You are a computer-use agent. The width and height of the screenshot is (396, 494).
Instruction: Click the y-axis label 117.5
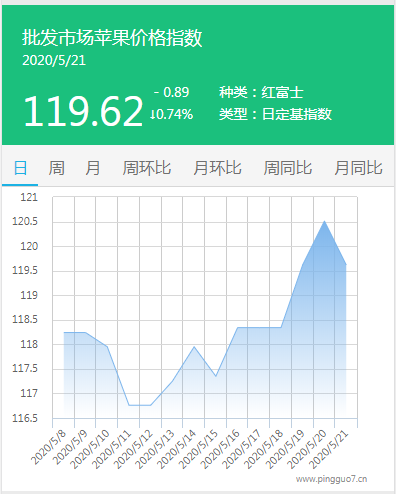pyautogui.click(x=25, y=368)
